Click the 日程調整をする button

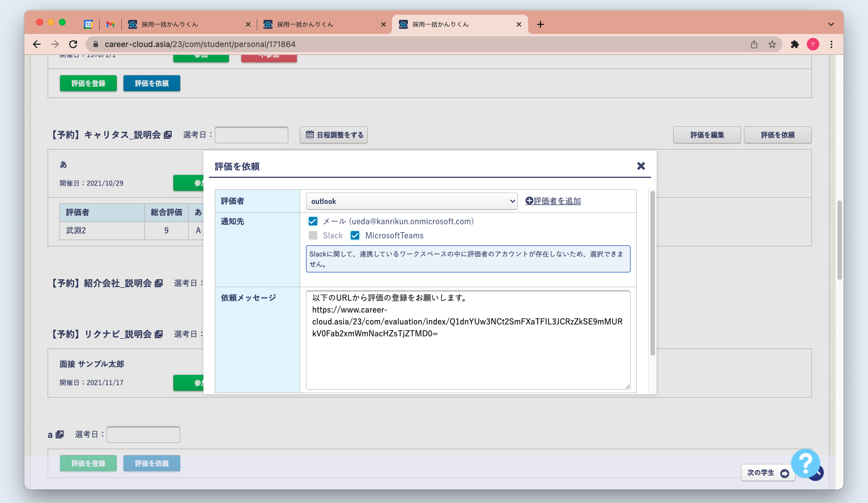(x=334, y=135)
